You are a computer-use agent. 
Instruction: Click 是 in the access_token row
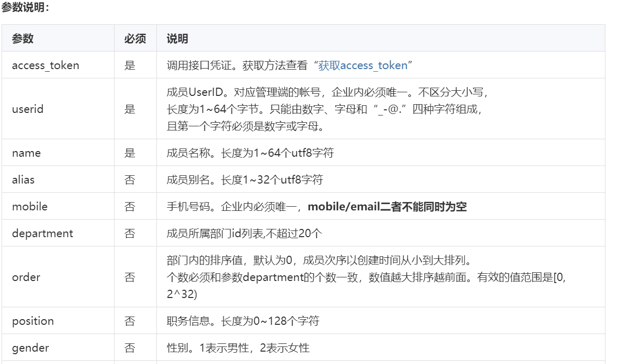coord(130,65)
